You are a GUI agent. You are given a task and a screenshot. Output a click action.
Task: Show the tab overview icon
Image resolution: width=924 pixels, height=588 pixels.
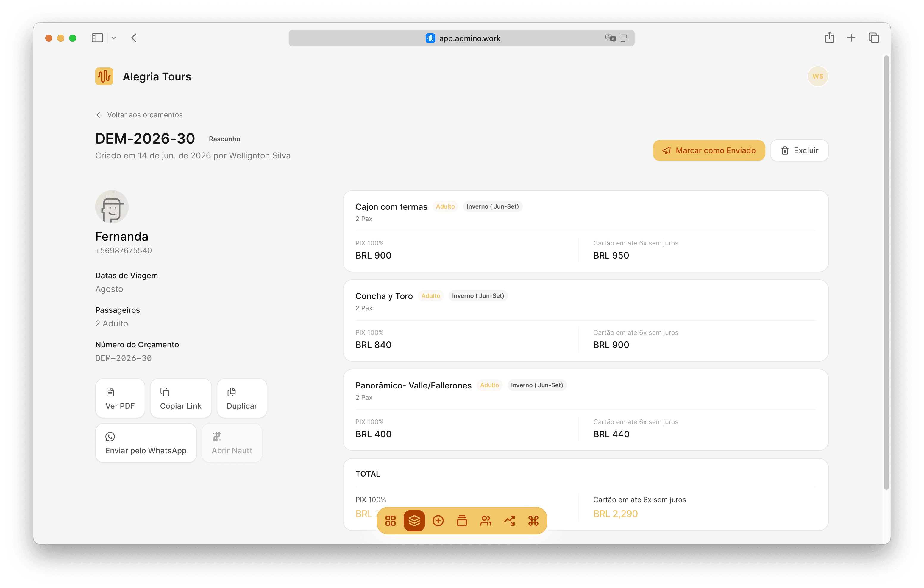click(x=873, y=38)
